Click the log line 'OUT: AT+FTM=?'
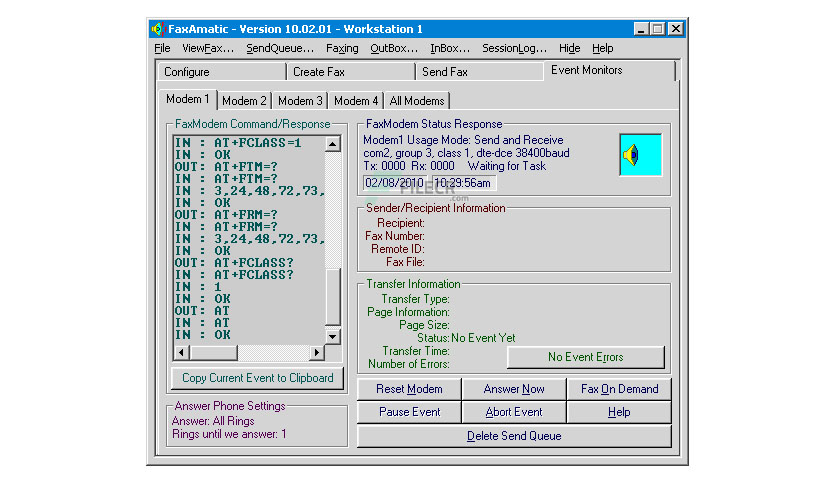The image size is (836, 484). (x=226, y=167)
